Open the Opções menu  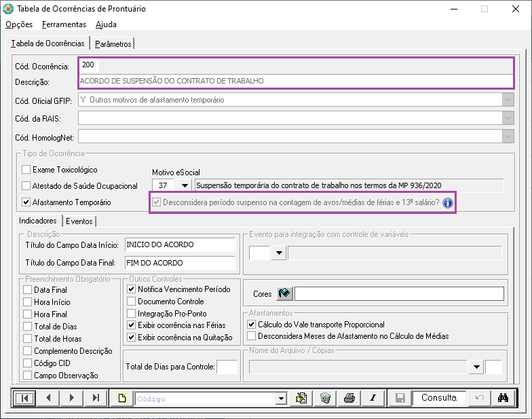click(19, 24)
